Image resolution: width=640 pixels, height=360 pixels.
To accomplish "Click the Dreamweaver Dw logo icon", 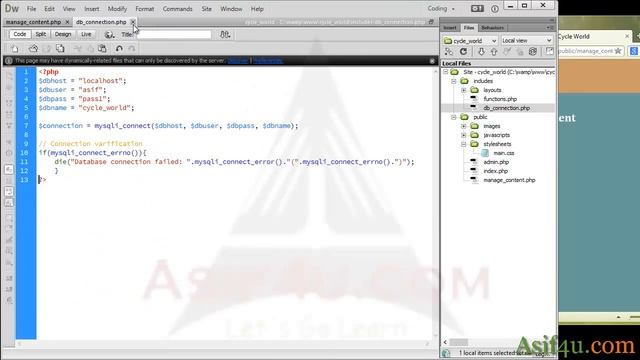I will [x=11, y=8].
